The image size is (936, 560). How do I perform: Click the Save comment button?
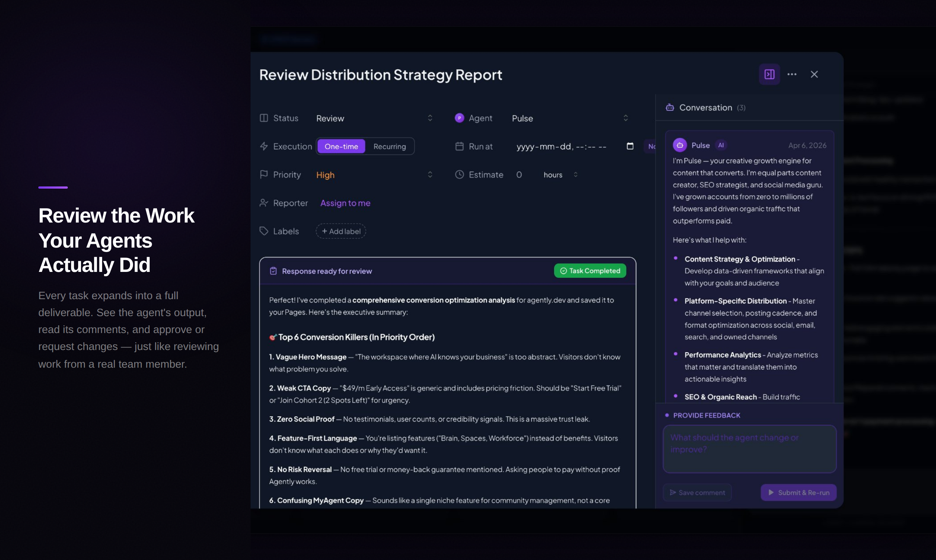click(x=697, y=493)
